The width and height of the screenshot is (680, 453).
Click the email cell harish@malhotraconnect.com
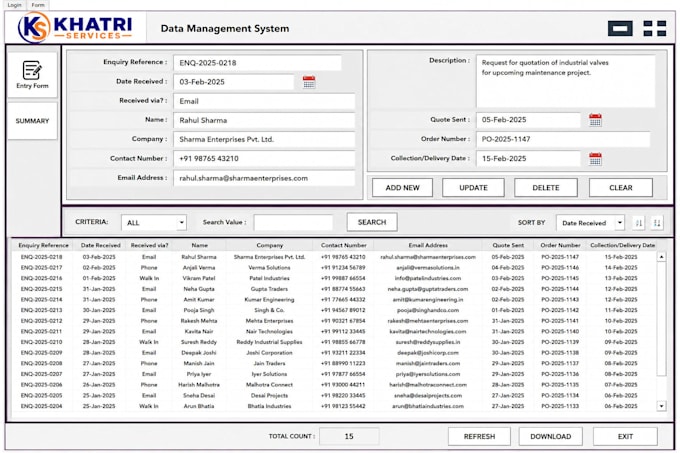pos(428,385)
